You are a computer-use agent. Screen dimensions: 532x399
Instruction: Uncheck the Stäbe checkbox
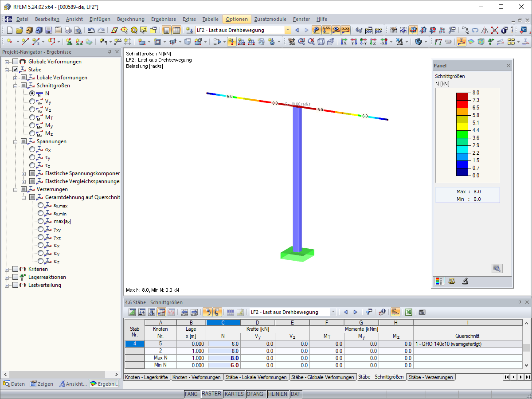tap(16, 70)
